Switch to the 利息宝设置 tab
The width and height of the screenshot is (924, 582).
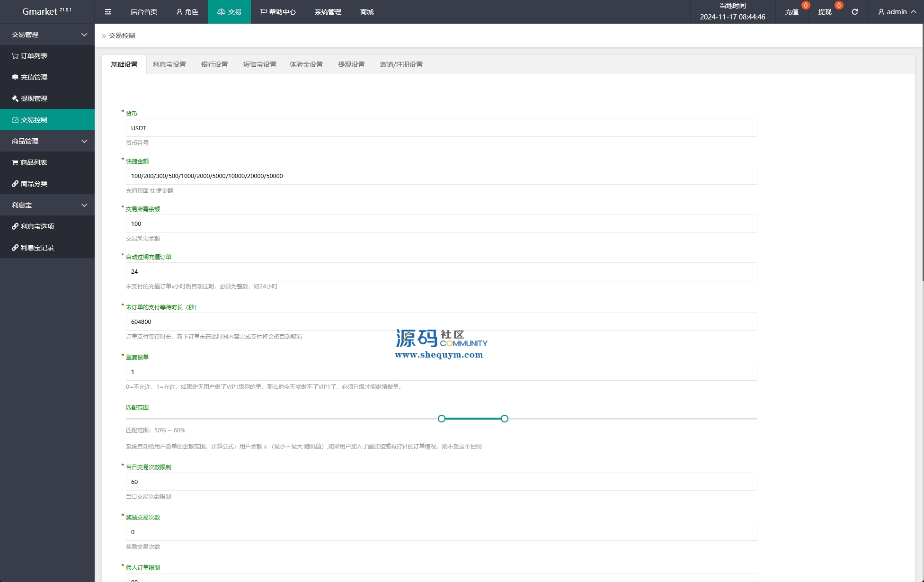[x=169, y=64]
